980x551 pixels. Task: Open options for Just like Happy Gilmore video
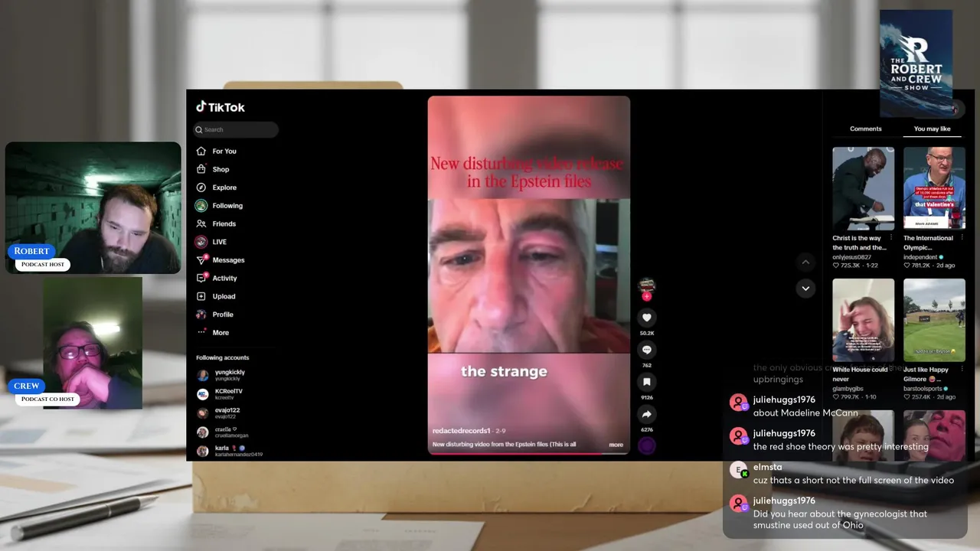click(962, 370)
